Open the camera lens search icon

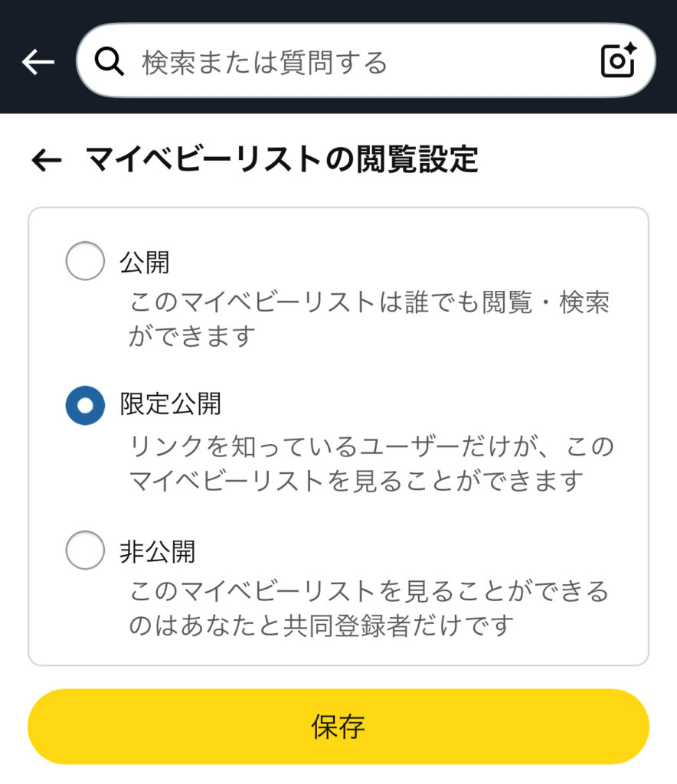click(619, 60)
